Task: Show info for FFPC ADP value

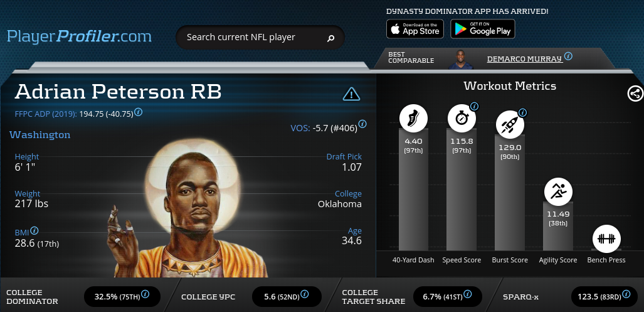Action: [139, 112]
